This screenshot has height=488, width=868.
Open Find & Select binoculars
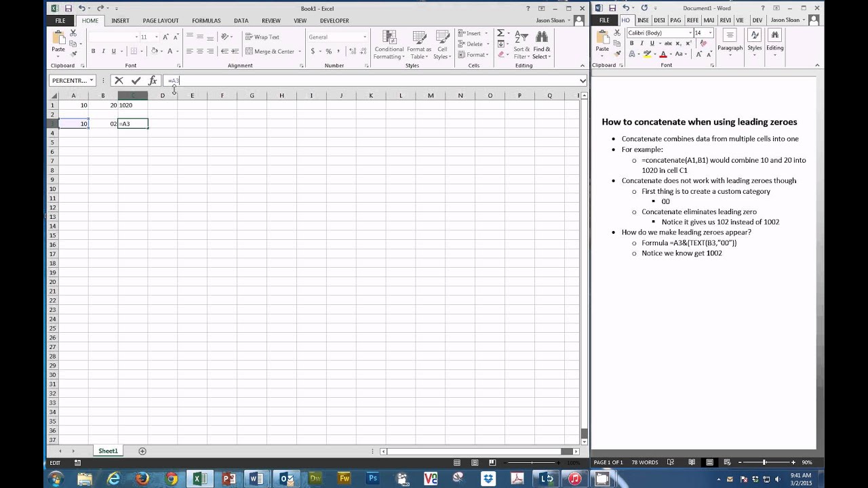click(542, 45)
